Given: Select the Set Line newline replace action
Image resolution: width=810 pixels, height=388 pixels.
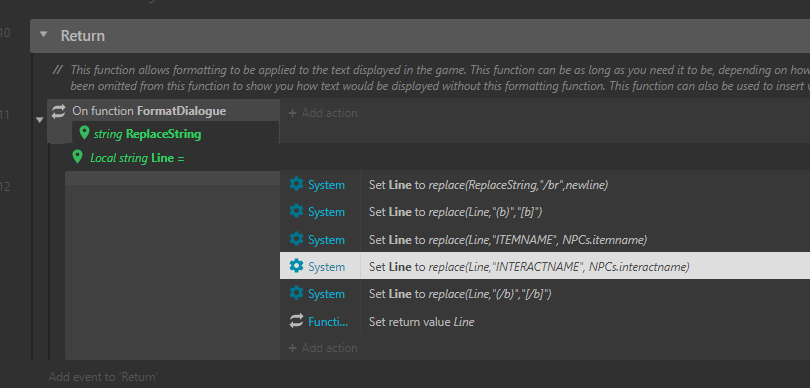Looking at the screenshot, I should point(488,184).
